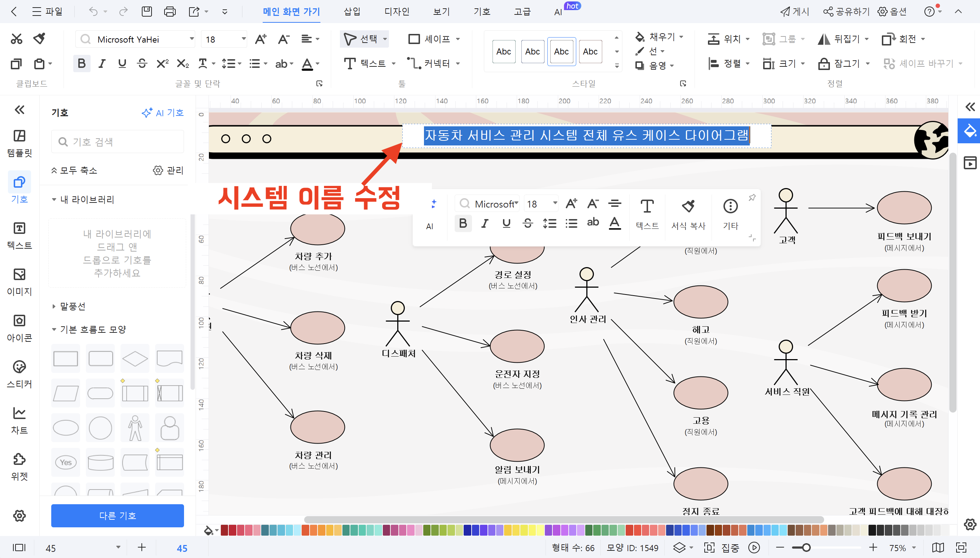The width and height of the screenshot is (980, 558).
Task: Click the 기호 검색 search field
Action: coord(117,141)
